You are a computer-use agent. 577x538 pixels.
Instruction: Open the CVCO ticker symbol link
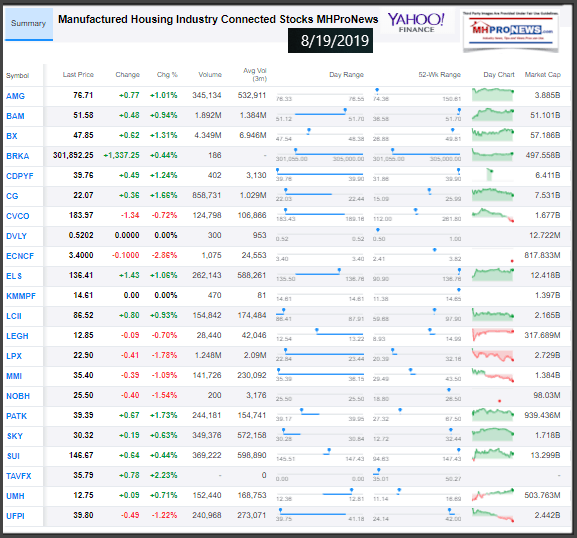[x=18, y=216]
